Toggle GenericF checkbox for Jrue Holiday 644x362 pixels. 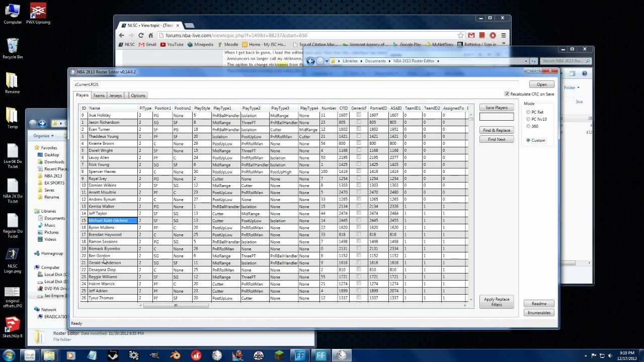click(x=359, y=115)
